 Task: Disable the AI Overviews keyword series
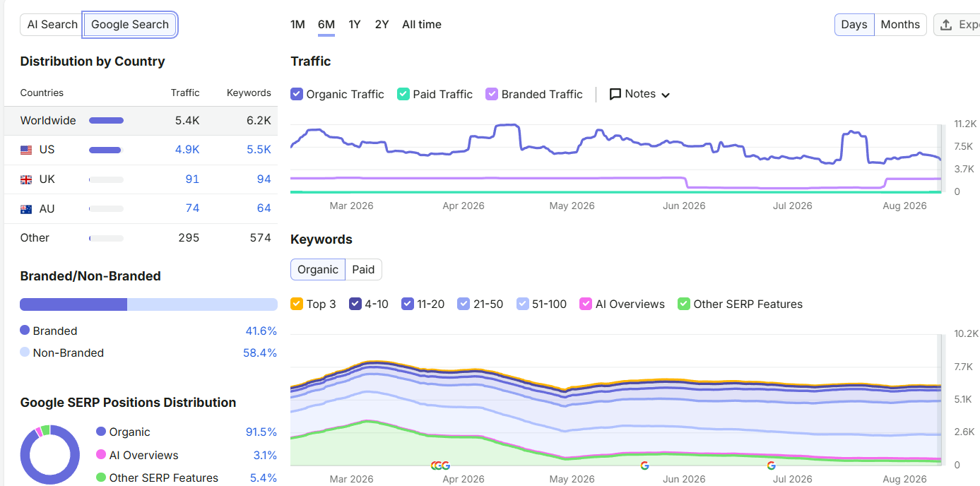click(x=586, y=304)
